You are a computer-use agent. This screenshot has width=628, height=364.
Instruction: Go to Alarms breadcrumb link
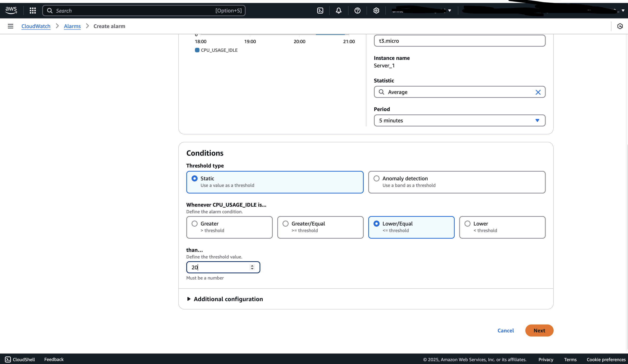72,26
